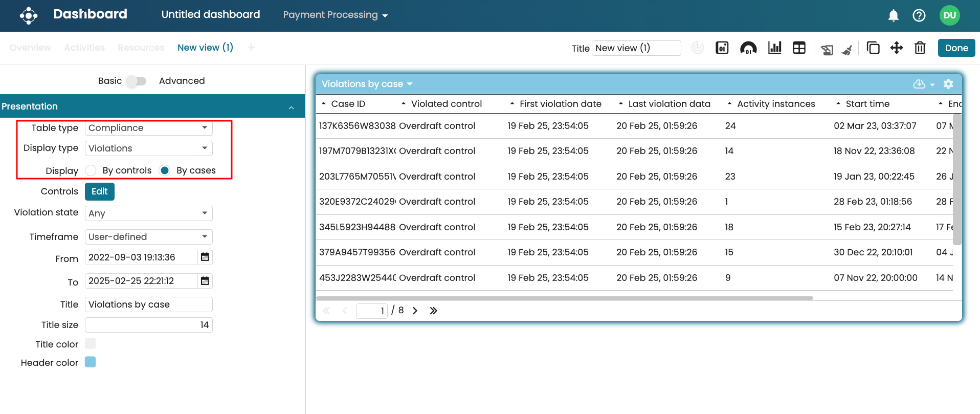980x414 pixels.
Task: Open the Violation state dropdown
Action: pyautogui.click(x=148, y=213)
